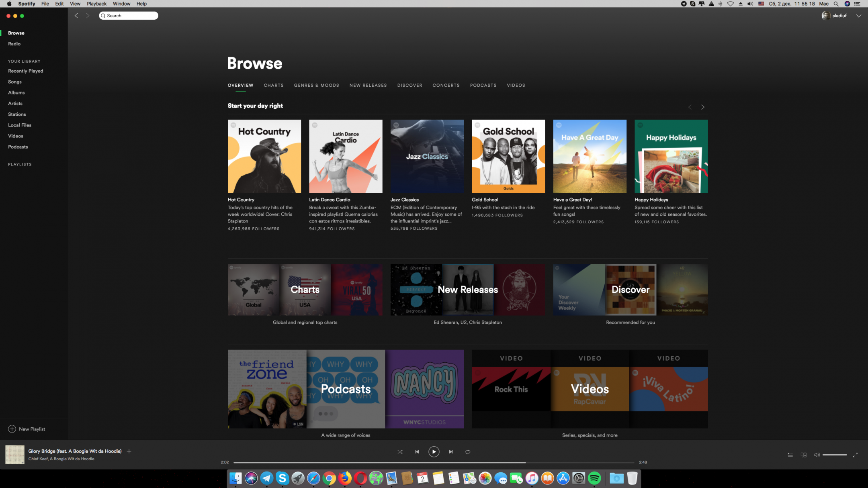868x488 pixels.
Task: Switch to the Concerts tab
Action: (x=446, y=85)
